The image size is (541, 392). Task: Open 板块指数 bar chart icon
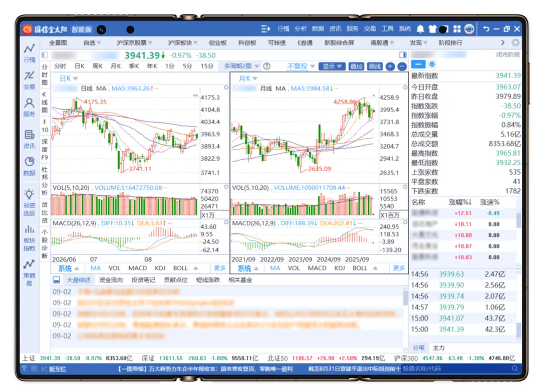30,238
